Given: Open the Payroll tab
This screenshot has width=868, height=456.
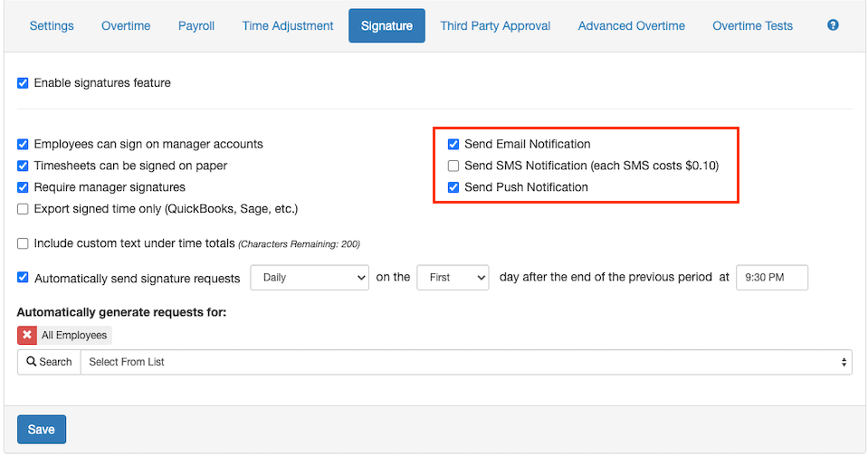Looking at the screenshot, I should [196, 26].
